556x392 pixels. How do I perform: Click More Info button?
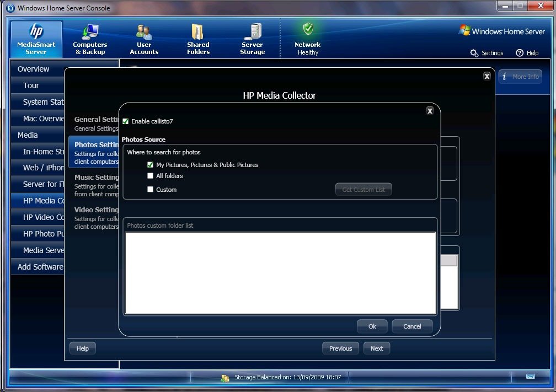click(x=520, y=77)
